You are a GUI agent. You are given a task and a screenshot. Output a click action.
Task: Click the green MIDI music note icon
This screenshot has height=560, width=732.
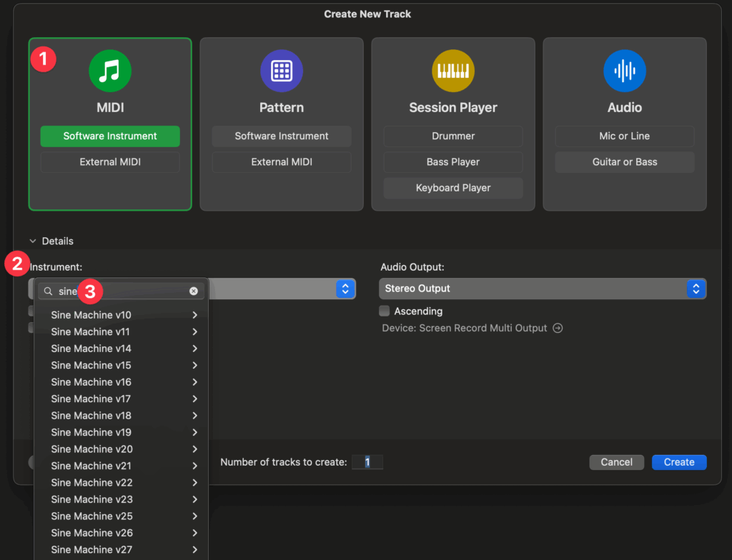109,71
